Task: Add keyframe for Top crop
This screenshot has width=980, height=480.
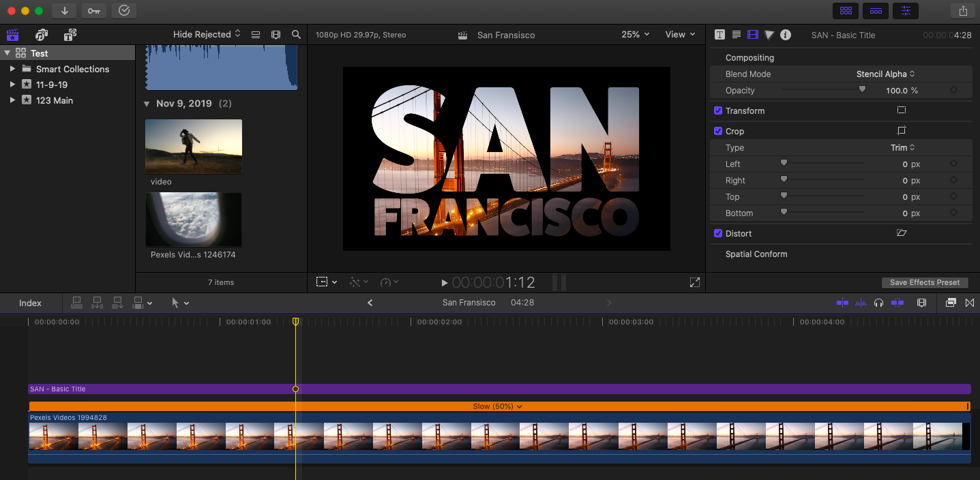Action: click(x=953, y=196)
